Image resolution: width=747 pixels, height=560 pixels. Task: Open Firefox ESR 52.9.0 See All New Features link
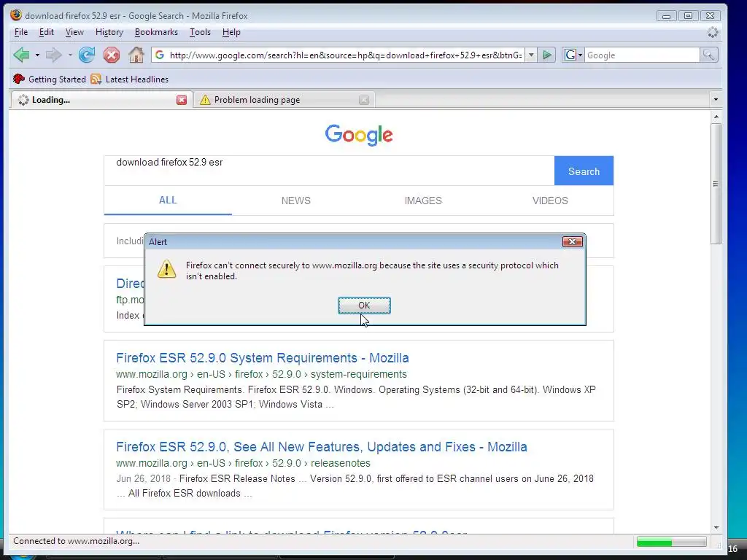(322, 447)
